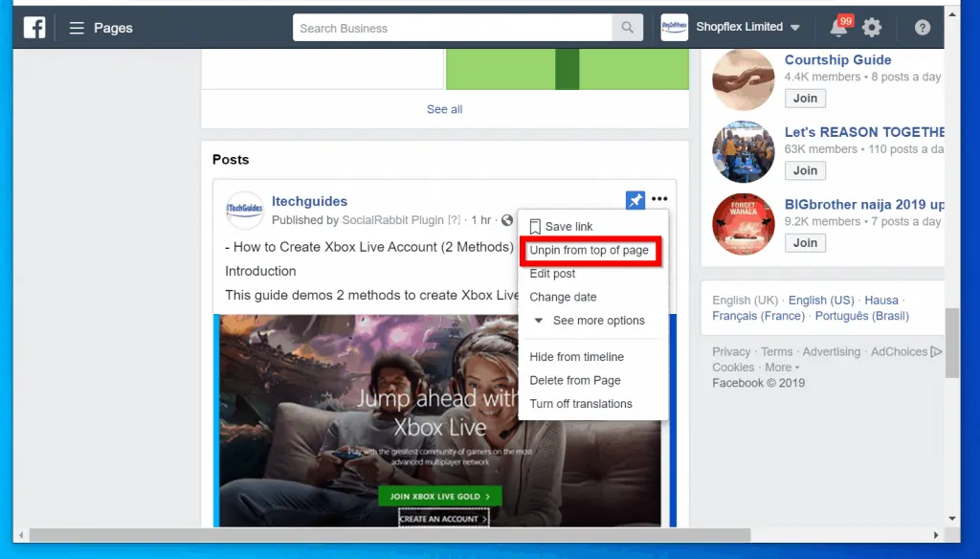Image resolution: width=980 pixels, height=559 pixels.
Task: Click the Facebook home logo
Action: click(x=34, y=27)
